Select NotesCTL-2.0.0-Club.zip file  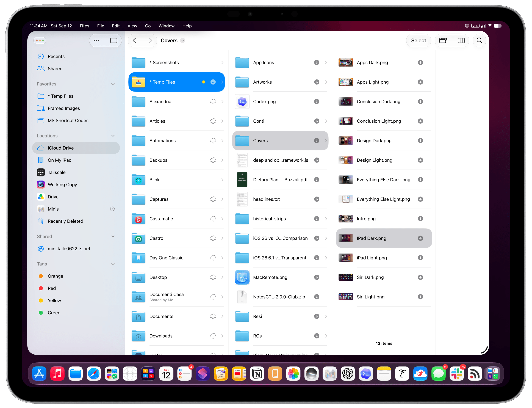coord(280,297)
